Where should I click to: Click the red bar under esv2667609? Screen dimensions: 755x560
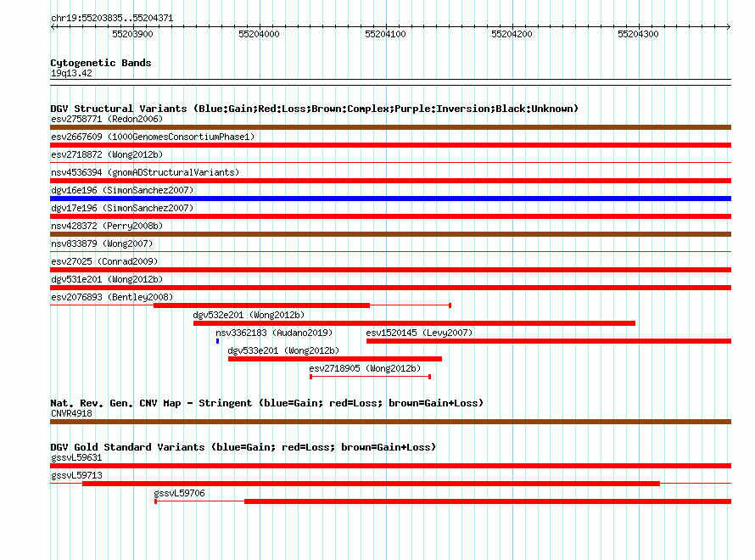pyautogui.click(x=390, y=145)
